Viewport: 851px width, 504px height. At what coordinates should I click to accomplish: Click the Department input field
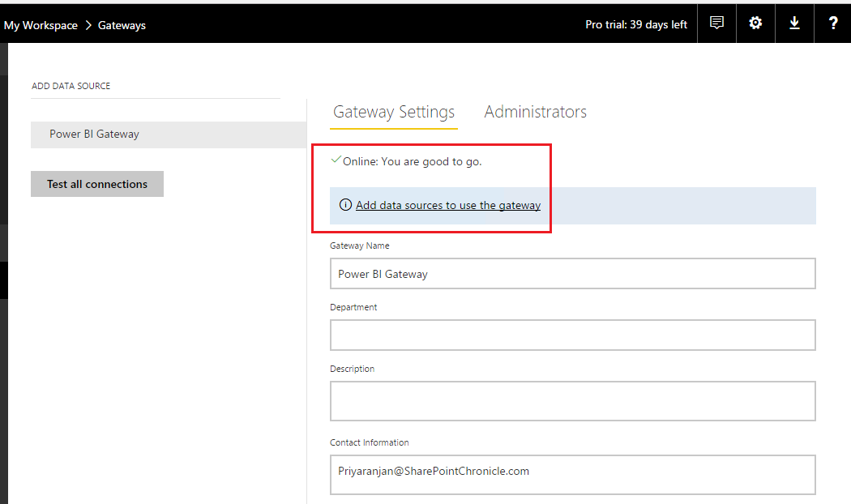[x=572, y=335]
